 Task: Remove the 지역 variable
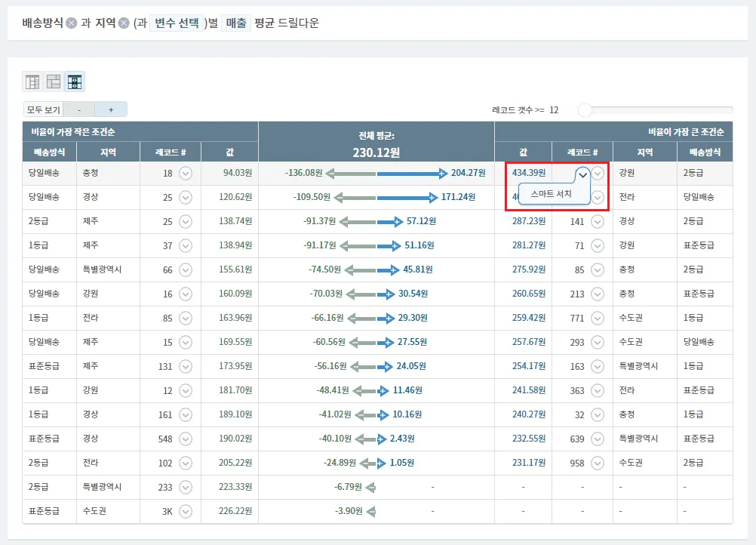(x=124, y=23)
